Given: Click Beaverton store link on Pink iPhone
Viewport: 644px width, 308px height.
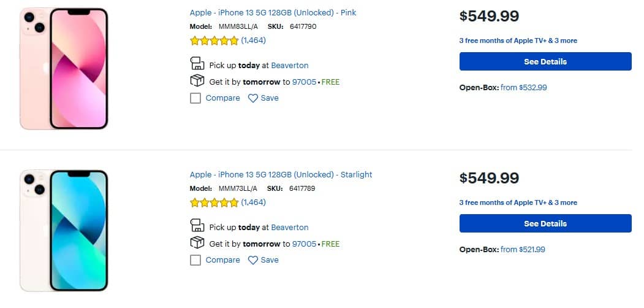Looking at the screenshot, I should [290, 65].
